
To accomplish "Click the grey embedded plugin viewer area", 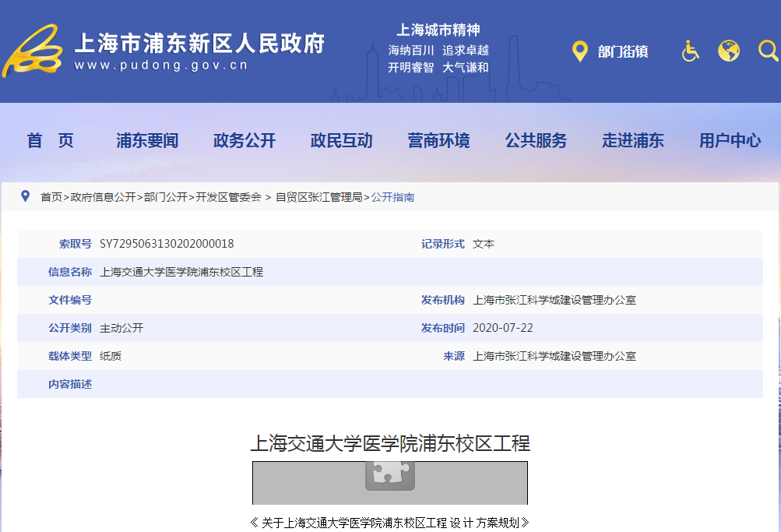I will pyautogui.click(x=390, y=483).
